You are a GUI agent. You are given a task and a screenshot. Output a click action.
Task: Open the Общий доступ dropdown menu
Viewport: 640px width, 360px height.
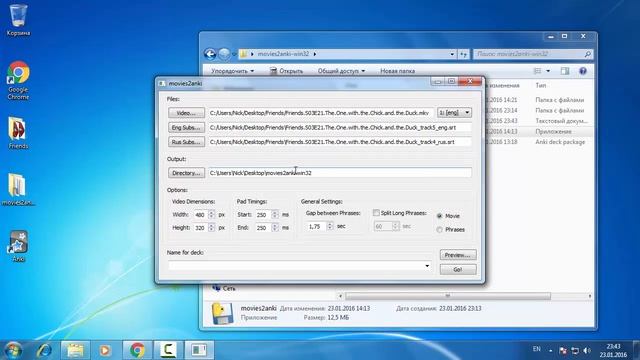[341, 71]
